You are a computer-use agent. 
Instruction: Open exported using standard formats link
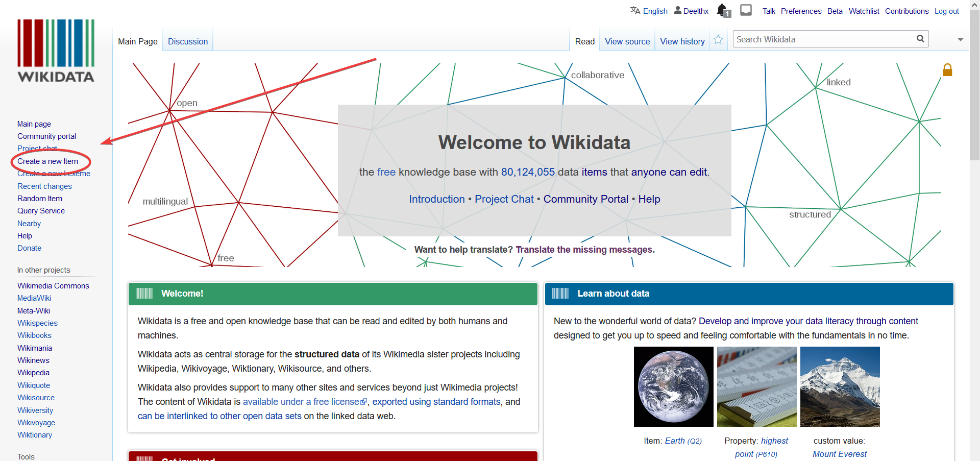436,402
